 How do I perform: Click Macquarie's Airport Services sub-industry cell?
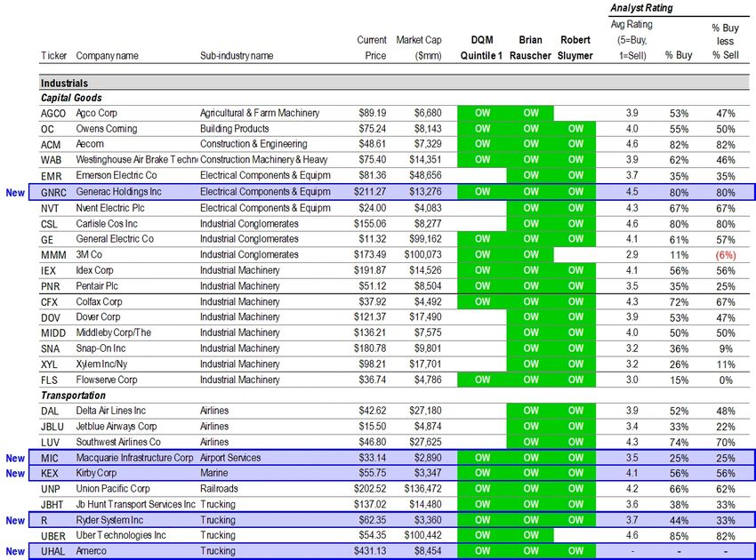click(230, 458)
